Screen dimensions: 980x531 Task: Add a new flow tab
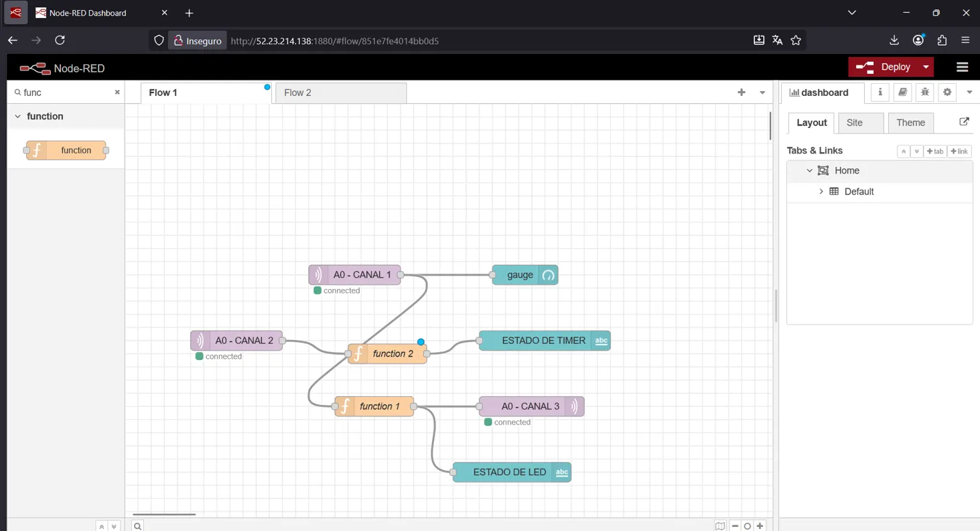(x=741, y=93)
